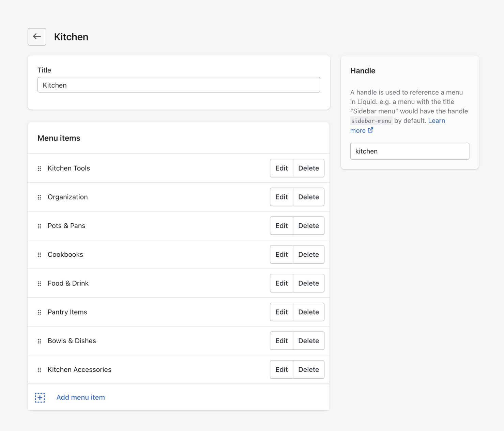
Task: Select the Food & Drink item label
Action: [x=68, y=283]
